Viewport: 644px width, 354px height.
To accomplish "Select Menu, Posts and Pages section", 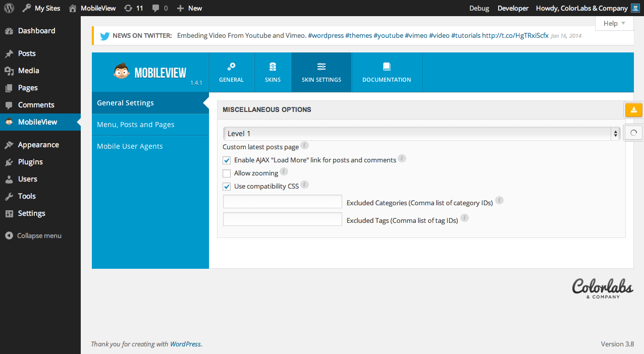I will point(150,125).
